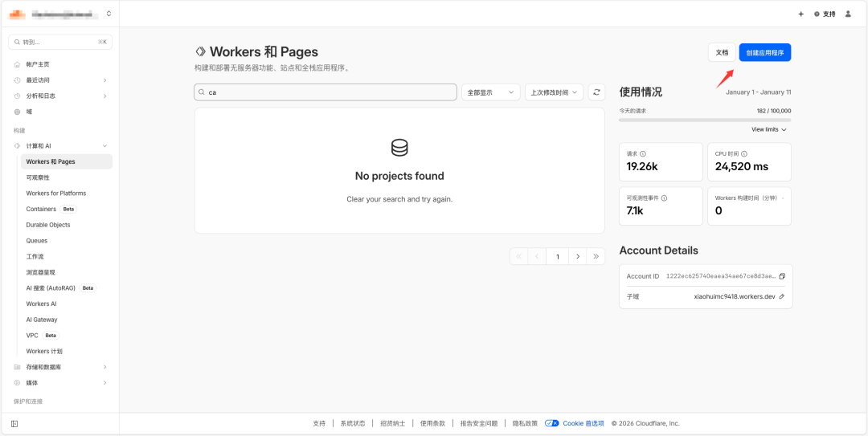Click the 文档 docs button
The height and width of the screenshot is (436, 868).
[x=722, y=52]
